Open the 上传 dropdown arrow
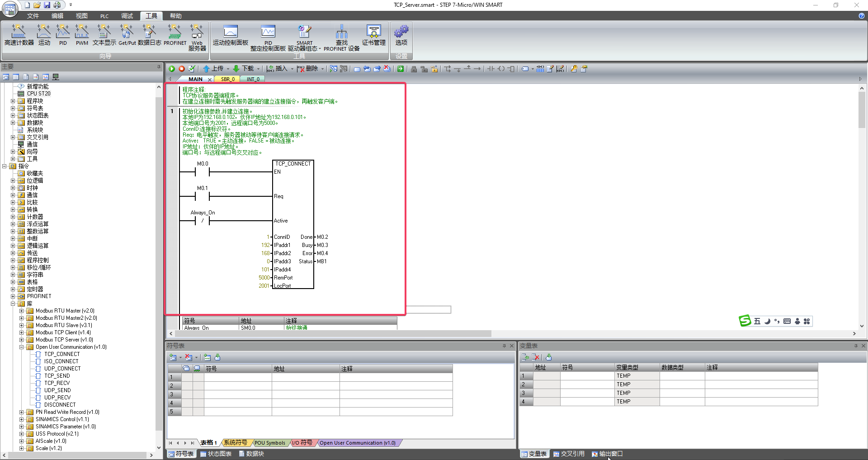This screenshot has height=460, width=868. tap(228, 69)
